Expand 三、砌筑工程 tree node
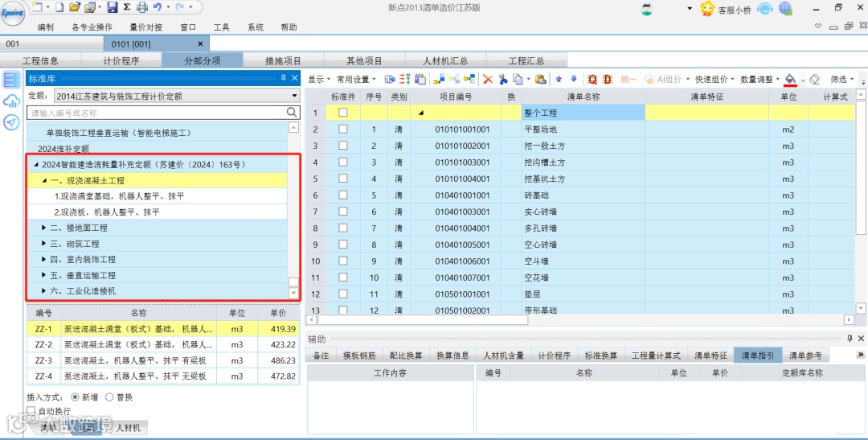The height and width of the screenshot is (440, 868). [44, 243]
